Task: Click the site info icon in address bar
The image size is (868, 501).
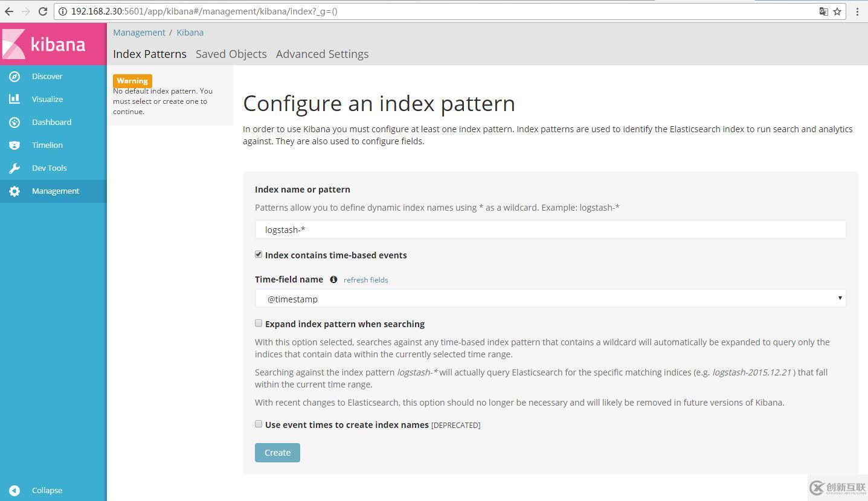Action: (62, 11)
